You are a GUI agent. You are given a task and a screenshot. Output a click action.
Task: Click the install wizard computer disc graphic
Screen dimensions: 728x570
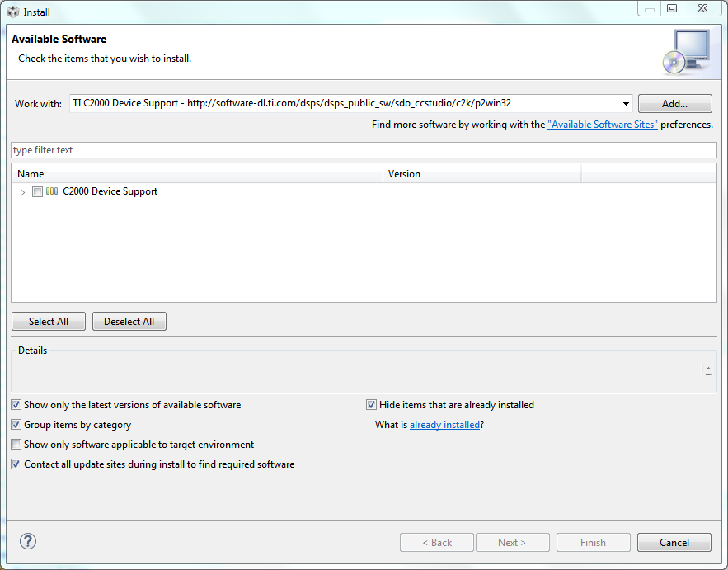click(x=685, y=52)
